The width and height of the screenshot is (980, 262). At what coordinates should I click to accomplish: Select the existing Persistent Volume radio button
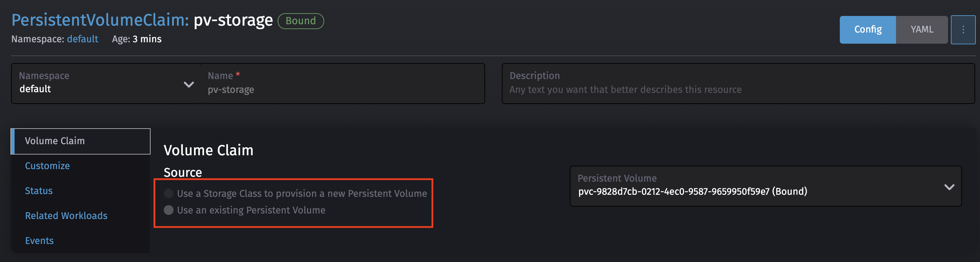coord(169,210)
